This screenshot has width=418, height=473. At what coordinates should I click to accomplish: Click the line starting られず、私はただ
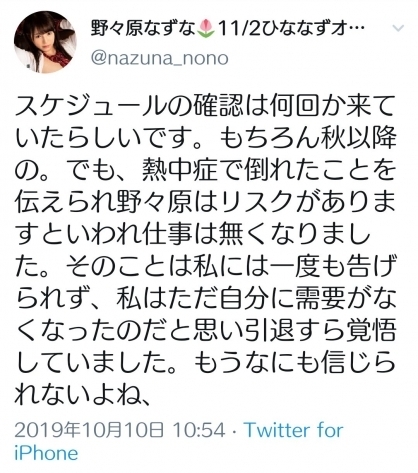tap(206, 299)
